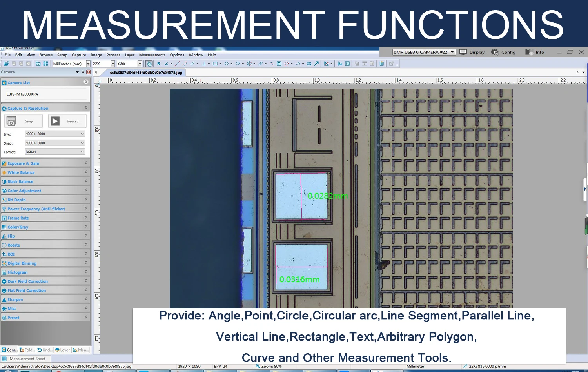This screenshot has height=372, width=588.
Task: Open the Layer menu
Action: (130, 55)
